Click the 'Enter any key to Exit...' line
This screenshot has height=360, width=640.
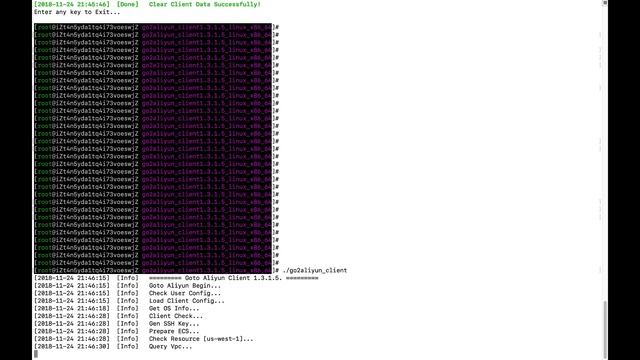pyautogui.click(x=77, y=12)
